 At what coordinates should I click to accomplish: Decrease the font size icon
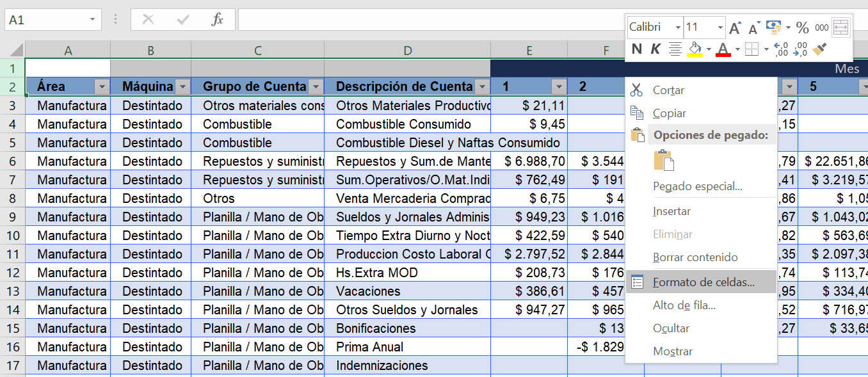coord(753,27)
